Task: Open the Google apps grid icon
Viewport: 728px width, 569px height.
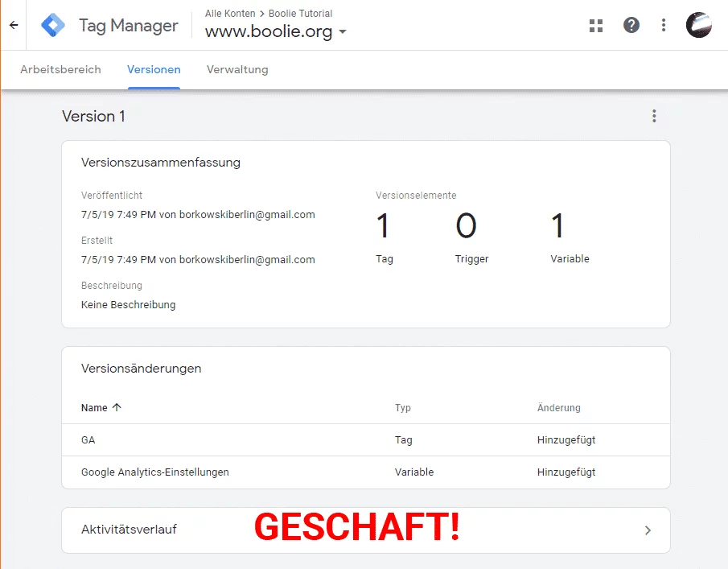Action: tap(596, 26)
